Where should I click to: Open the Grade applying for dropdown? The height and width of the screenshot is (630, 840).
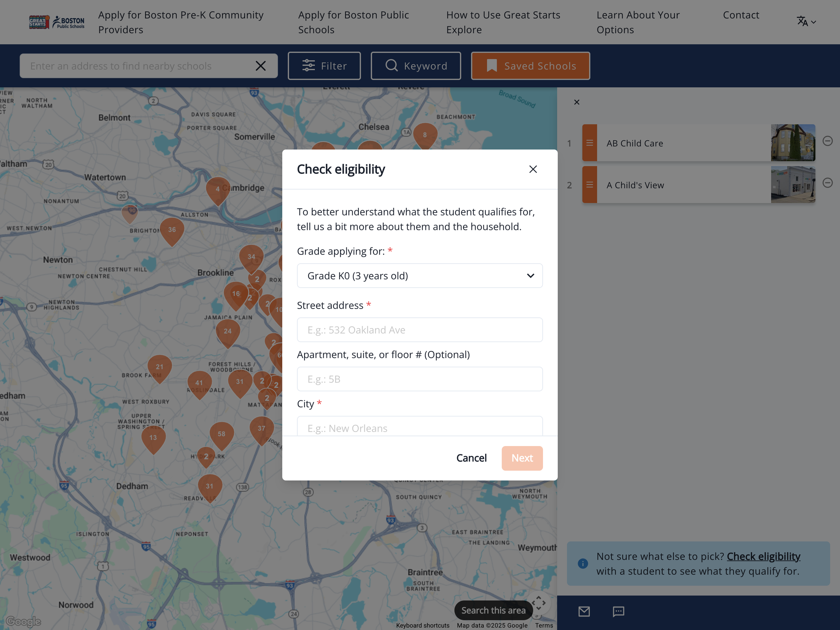point(420,275)
